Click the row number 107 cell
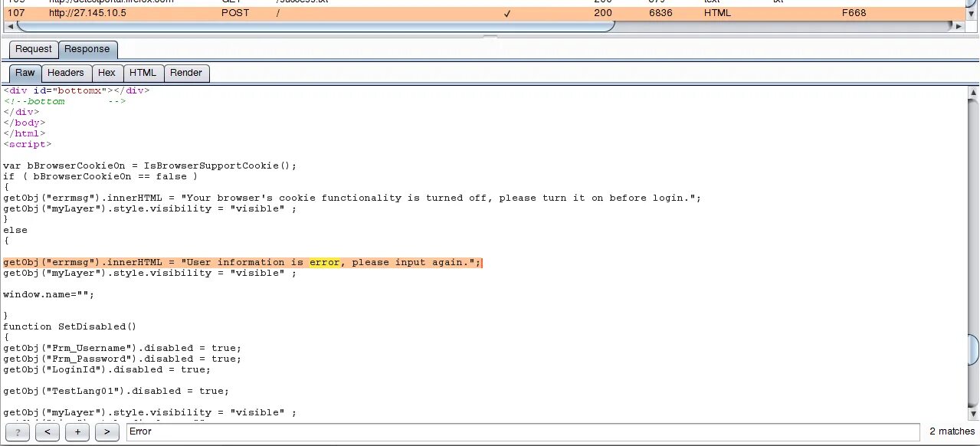This screenshot has height=446, width=980. 16,13
